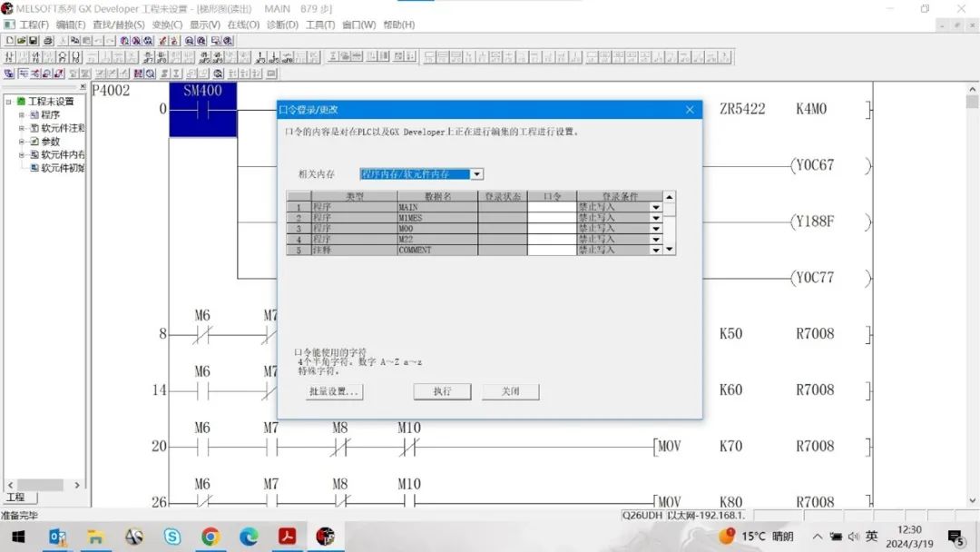Open the 相关内存 memory type dropdown
The height and width of the screenshot is (552, 980).
click(477, 174)
